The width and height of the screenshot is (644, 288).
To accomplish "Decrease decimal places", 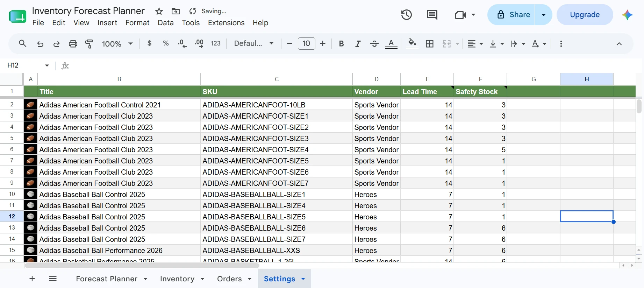I will click(x=182, y=44).
